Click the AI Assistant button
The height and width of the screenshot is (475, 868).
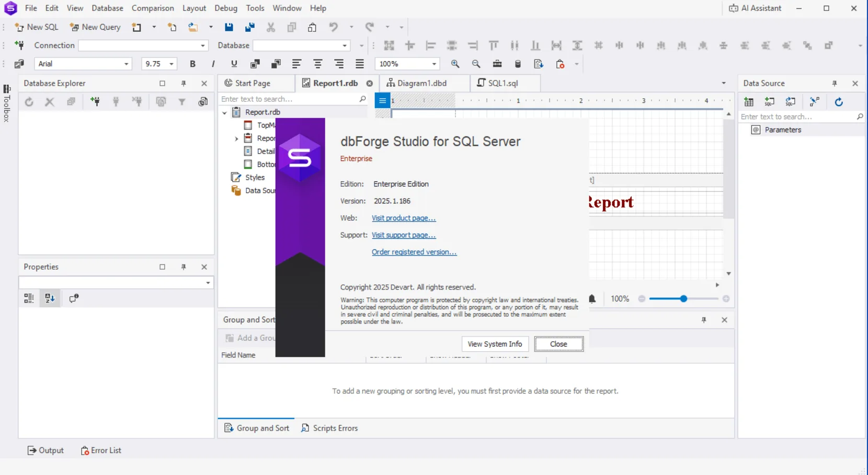click(755, 8)
